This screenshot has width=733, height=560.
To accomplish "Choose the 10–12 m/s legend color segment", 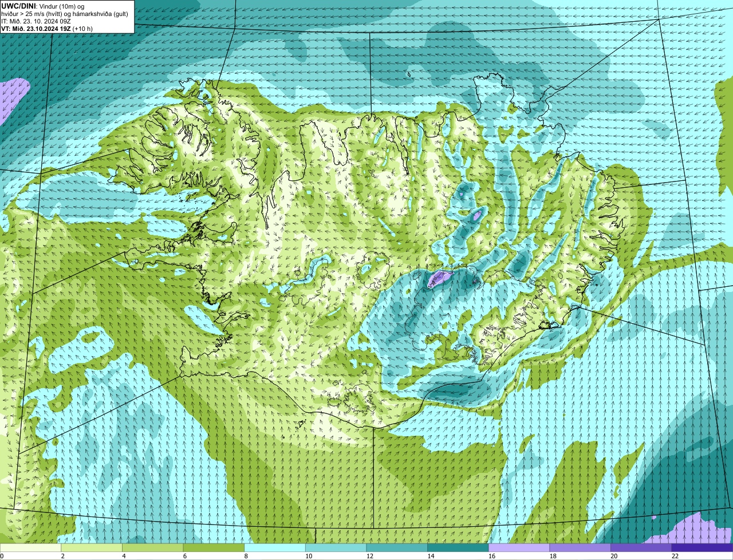I will coord(336,547).
